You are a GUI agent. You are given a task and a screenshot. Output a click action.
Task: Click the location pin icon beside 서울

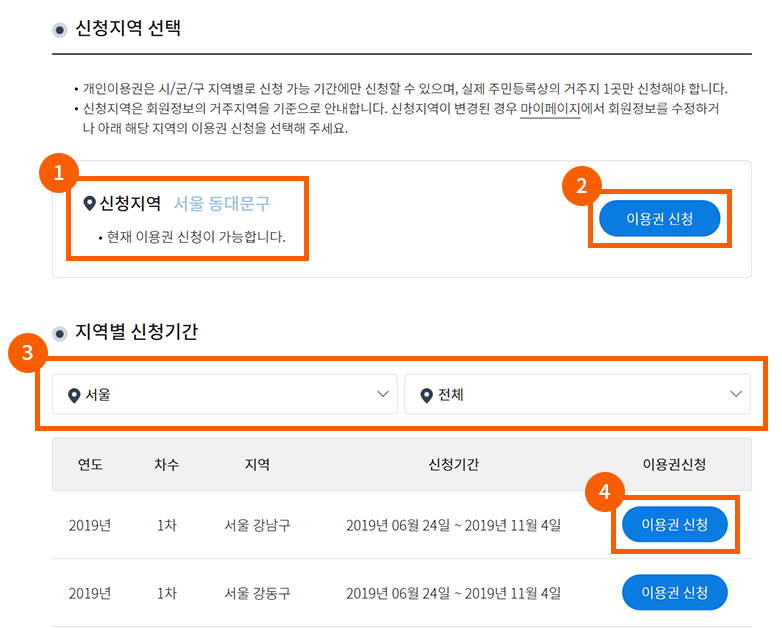pos(74,396)
